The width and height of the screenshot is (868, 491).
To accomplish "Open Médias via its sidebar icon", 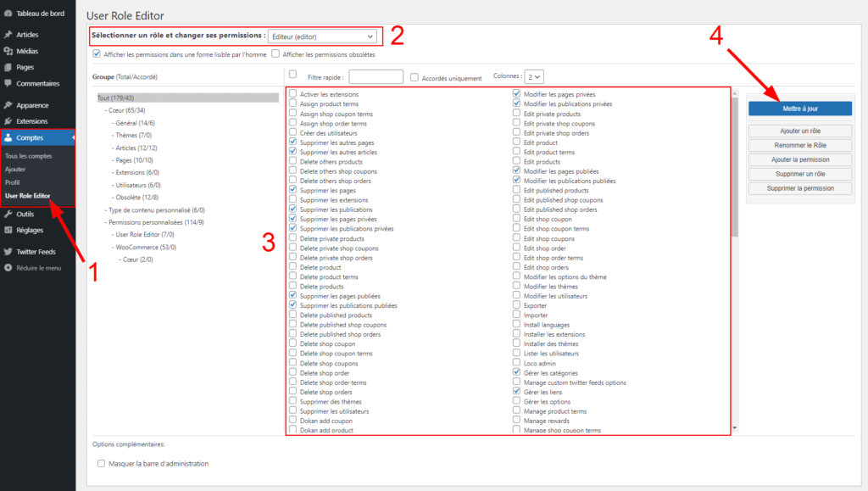I will pos(8,51).
